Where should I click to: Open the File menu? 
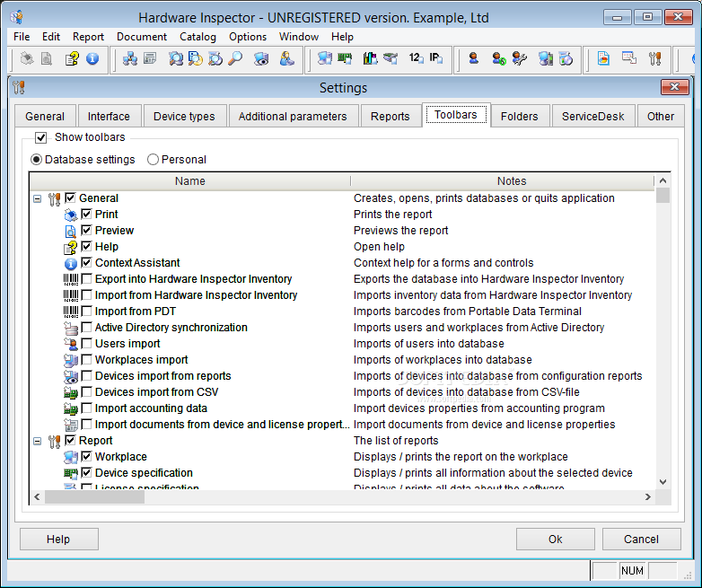click(22, 37)
